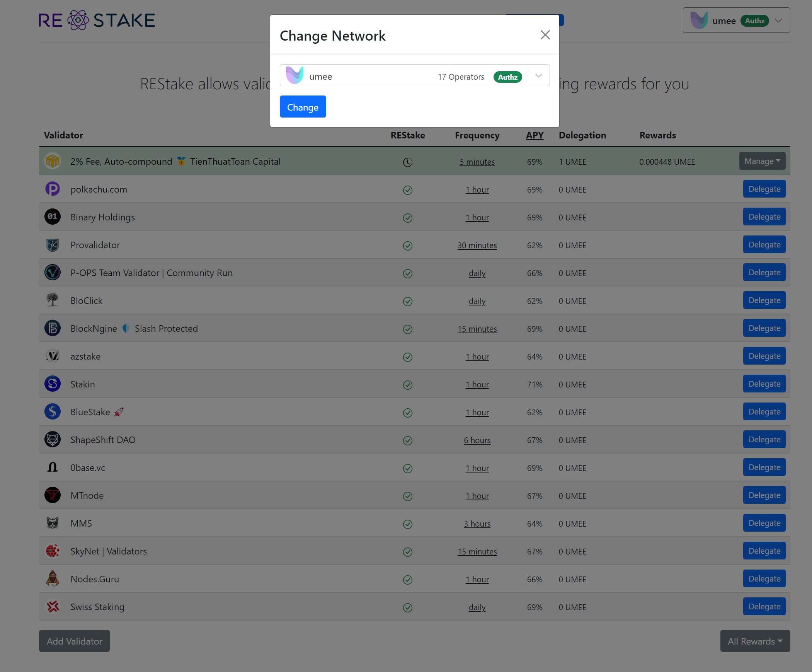Image resolution: width=812 pixels, height=672 pixels.
Task: Click the MMS cat avatar icon
Action: pyautogui.click(x=53, y=524)
